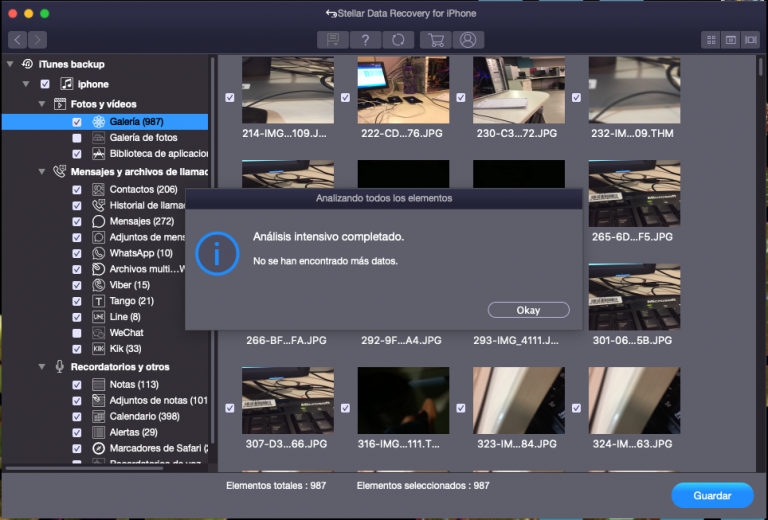768x520 pixels.
Task: Uncheck the Kik (33) checkbox
Action: (x=77, y=349)
